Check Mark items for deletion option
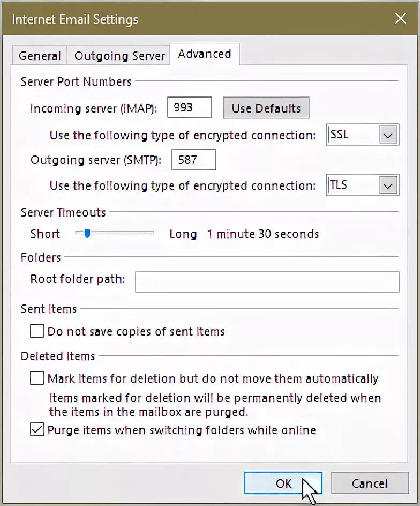 [37, 378]
